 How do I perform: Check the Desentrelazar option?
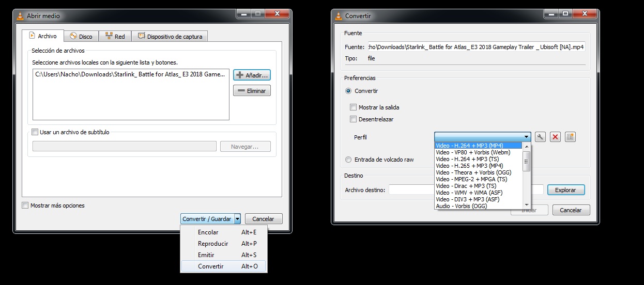pos(354,119)
